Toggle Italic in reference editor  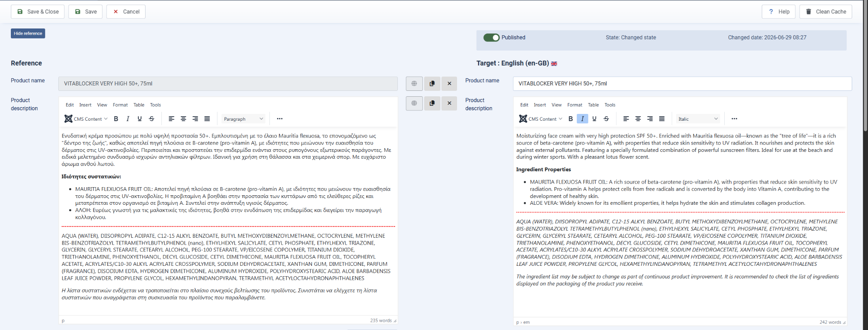tap(128, 119)
